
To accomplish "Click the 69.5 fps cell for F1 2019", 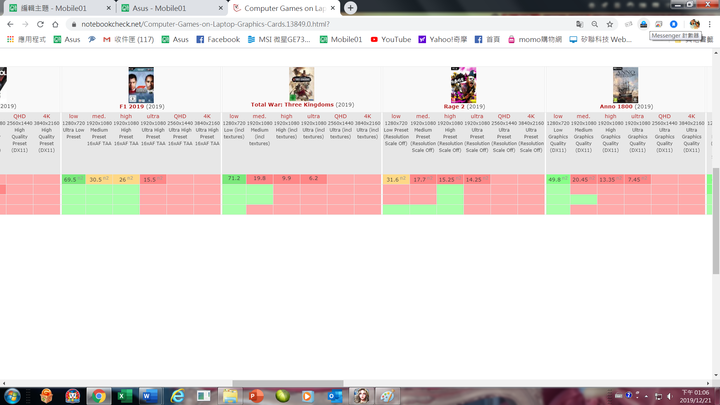I will (x=73, y=179).
